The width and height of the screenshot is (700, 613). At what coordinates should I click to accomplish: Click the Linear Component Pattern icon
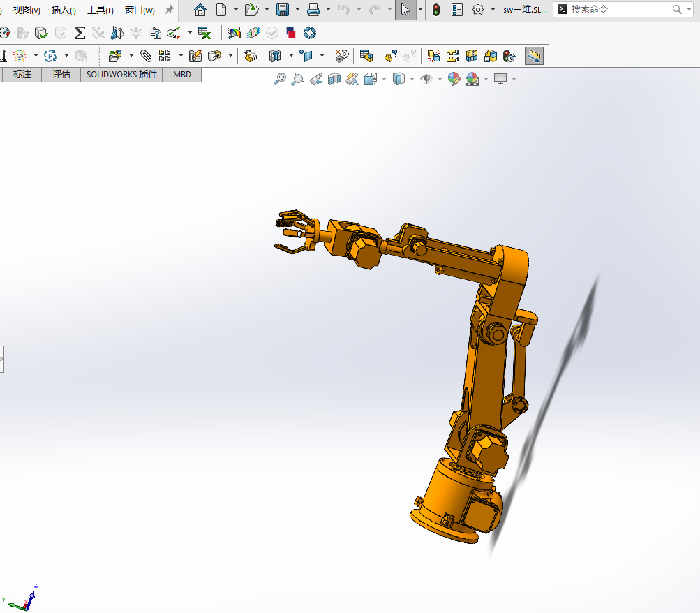165,56
